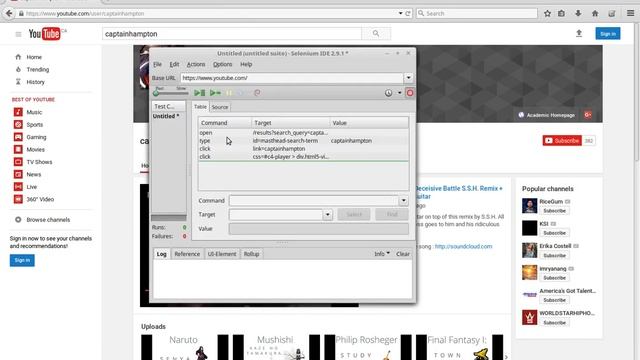Switch to the Source tab
Screen dimensions: 640x360
coord(220,107)
